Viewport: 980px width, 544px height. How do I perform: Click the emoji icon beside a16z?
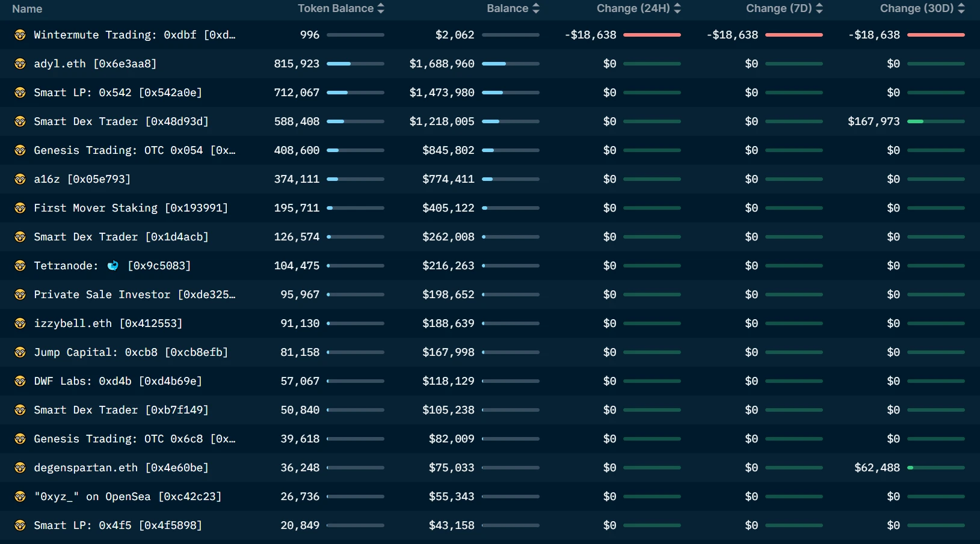(x=20, y=179)
